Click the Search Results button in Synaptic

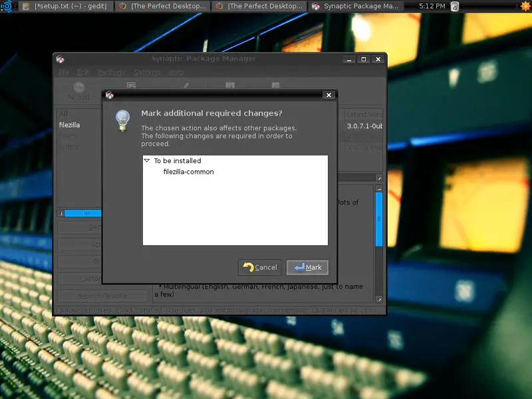pyautogui.click(x=102, y=296)
